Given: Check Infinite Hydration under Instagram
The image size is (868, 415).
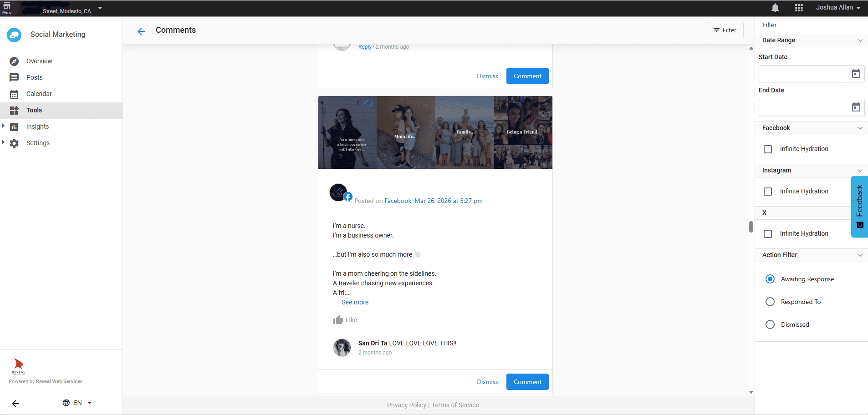Looking at the screenshot, I should click(768, 192).
